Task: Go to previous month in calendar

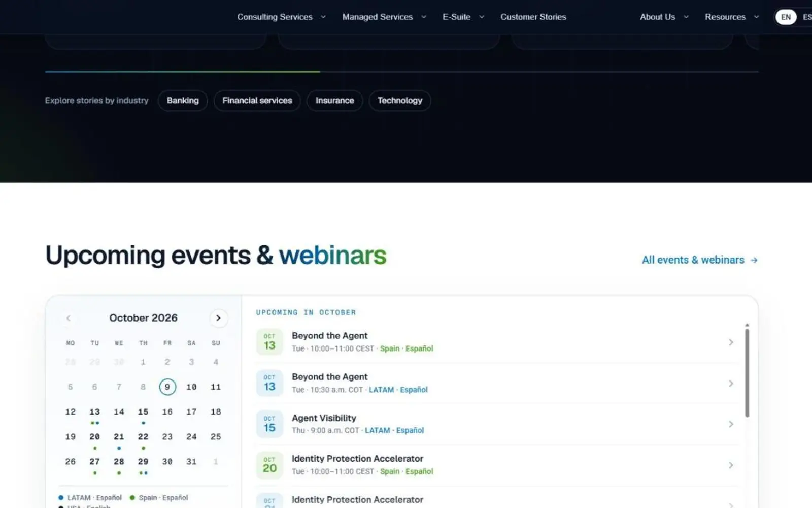Action: (69, 318)
